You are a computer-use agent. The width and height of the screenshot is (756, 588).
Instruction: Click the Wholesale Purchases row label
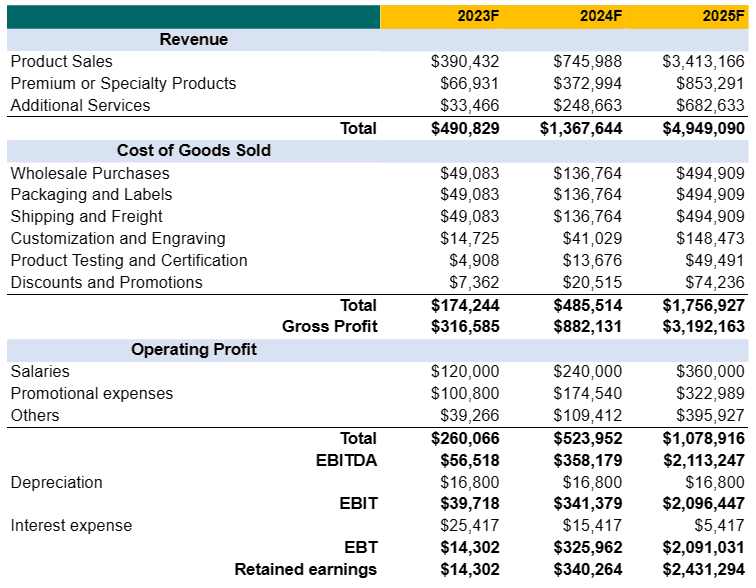point(90,174)
